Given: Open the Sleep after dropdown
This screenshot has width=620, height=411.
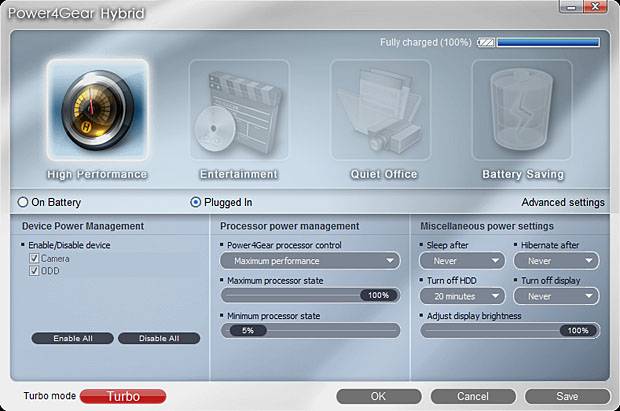Looking at the screenshot, I should pyautogui.click(x=462, y=261).
